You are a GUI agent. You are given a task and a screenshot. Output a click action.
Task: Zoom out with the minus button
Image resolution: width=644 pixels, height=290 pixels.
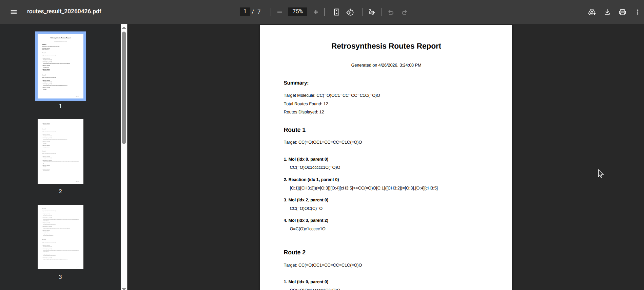pos(279,12)
